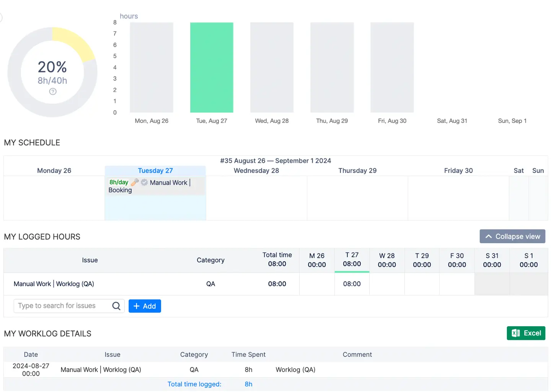Click the verified badge icon on Tuesday booking
The width and height of the screenshot is (551, 392).
pyautogui.click(x=144, y=182)
